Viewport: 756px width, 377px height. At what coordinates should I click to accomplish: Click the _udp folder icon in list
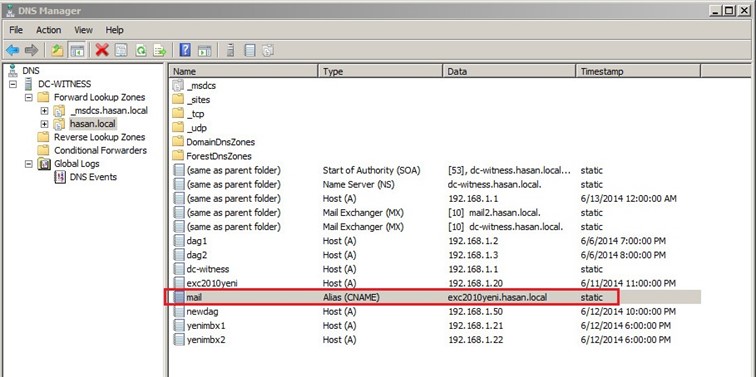pos(178,128)
